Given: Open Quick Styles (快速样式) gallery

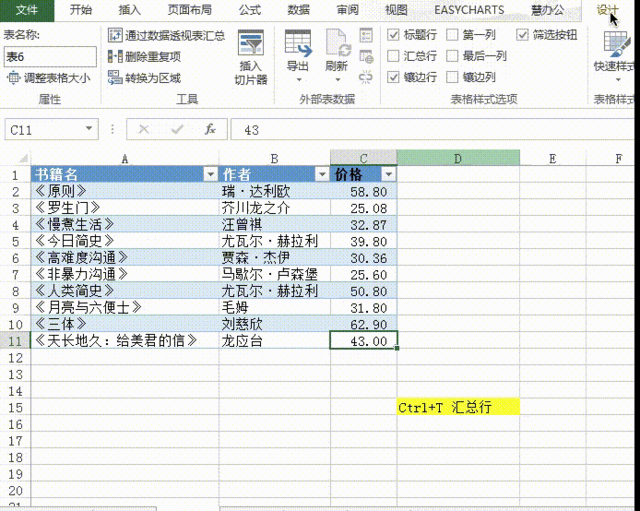Looking at the screenshot, I should (x=615, y=55).
